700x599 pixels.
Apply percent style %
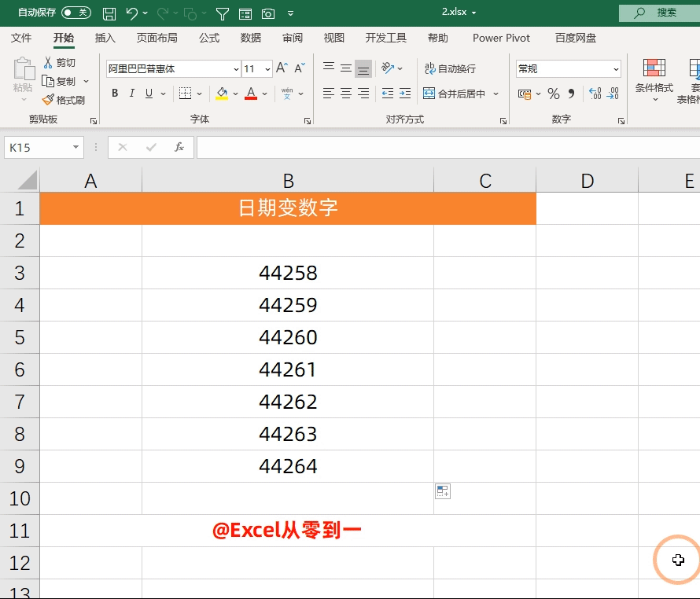click(554, 94)
